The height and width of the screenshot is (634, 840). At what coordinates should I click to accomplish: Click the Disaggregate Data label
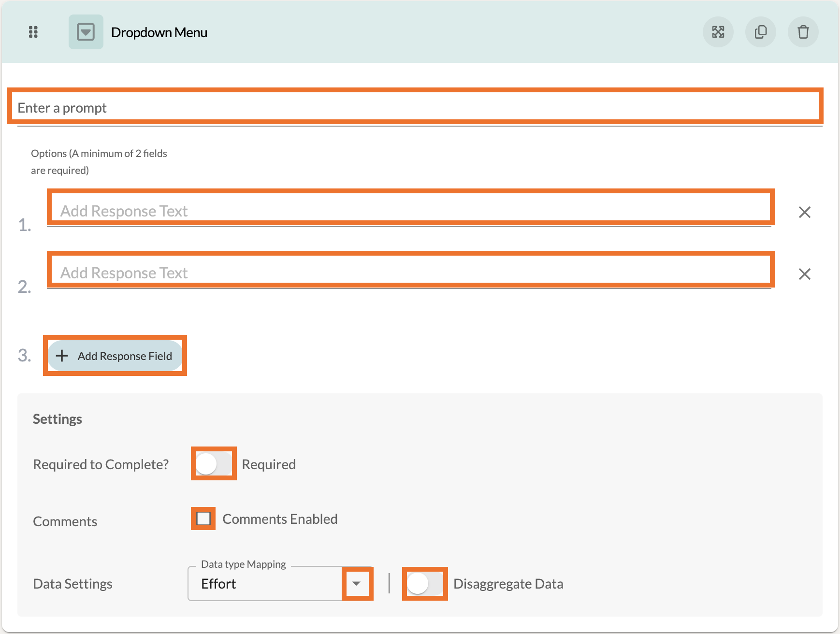(x=508, y=584)
